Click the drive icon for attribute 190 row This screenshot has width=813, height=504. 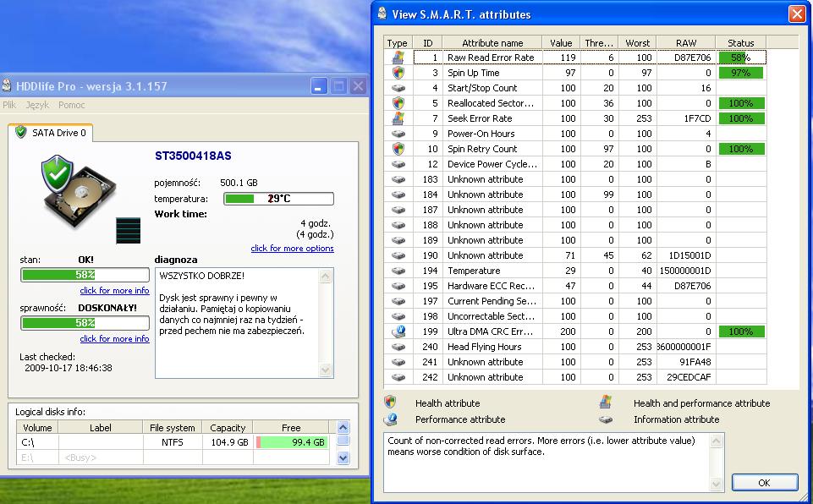(x=398, y=255)
